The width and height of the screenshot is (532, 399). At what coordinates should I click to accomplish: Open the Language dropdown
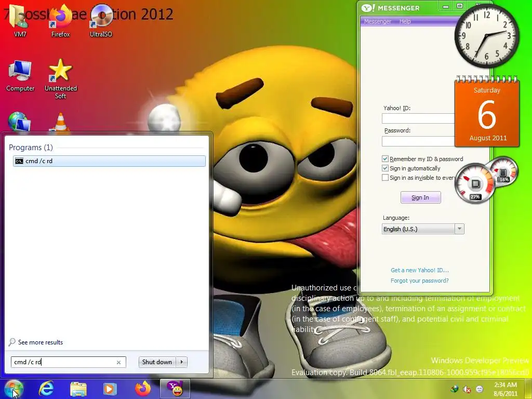coord(423,229)
